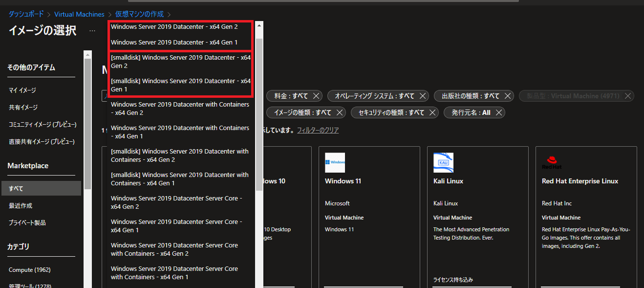Screen dimensions: 644x288
Task: Go to 共有イメージ in the sidebar
Action: pos(23,108)
